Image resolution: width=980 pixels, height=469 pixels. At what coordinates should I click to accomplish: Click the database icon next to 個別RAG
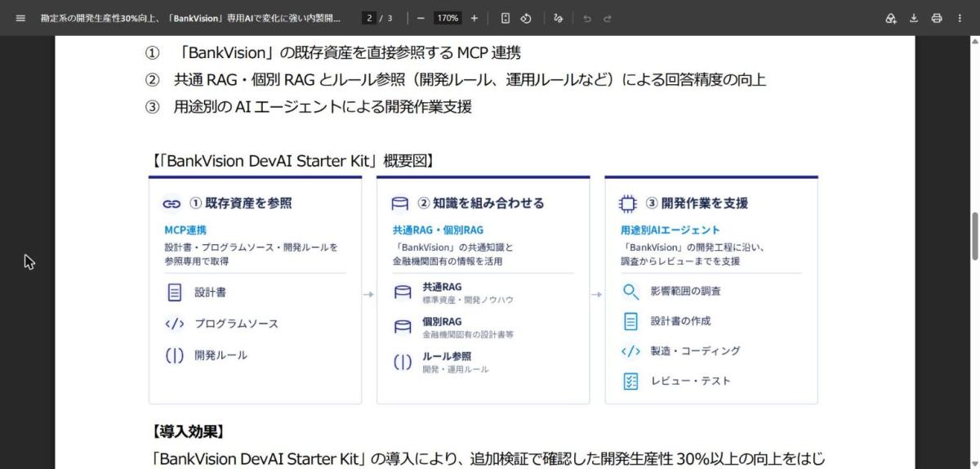click(x=403, y=328)
